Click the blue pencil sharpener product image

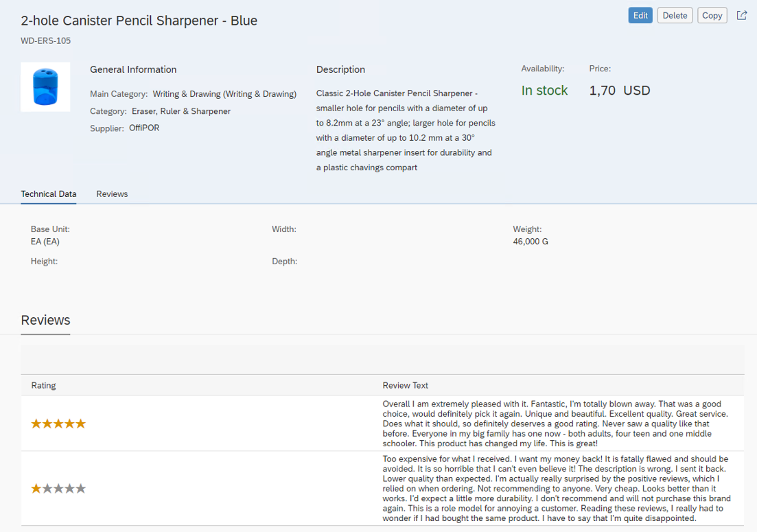tap(45, 87)
